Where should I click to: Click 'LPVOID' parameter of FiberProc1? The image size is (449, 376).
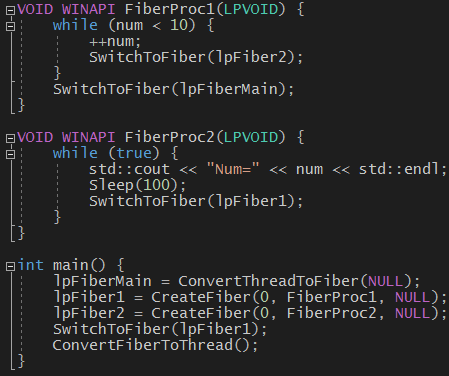point(251,9)
